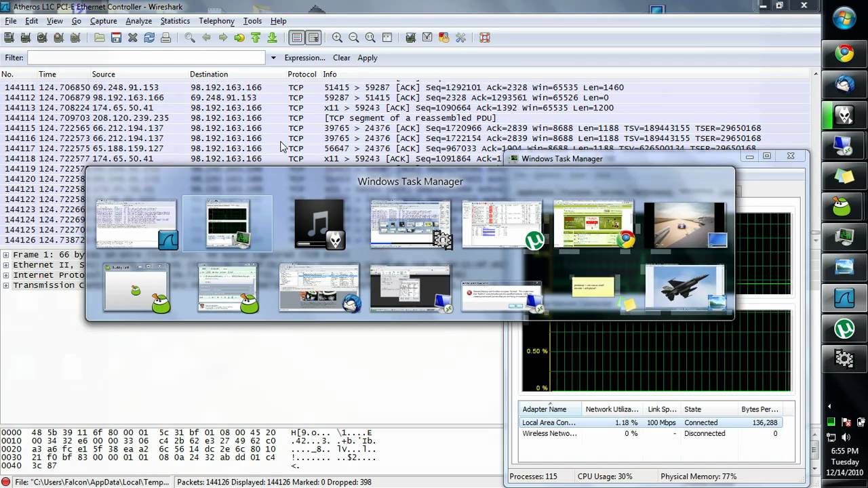Go forward in packet history arrow

[223, 38]
